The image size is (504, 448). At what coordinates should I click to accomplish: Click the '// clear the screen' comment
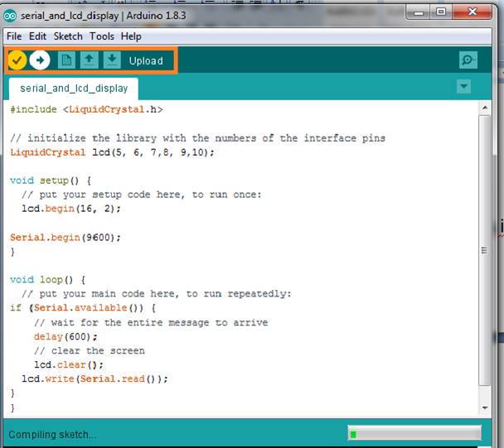(90, 350)
